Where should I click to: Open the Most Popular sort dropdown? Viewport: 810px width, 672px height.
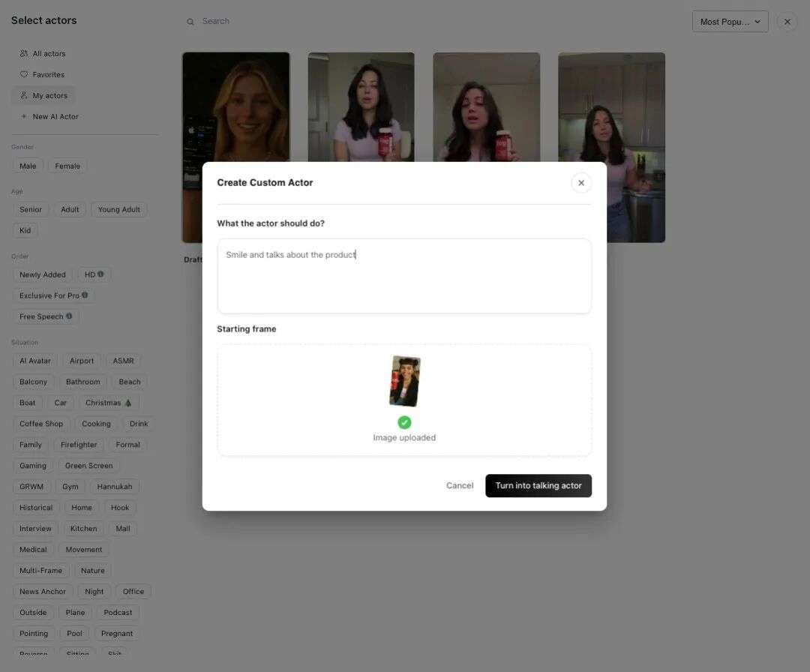tap(730, 22)
